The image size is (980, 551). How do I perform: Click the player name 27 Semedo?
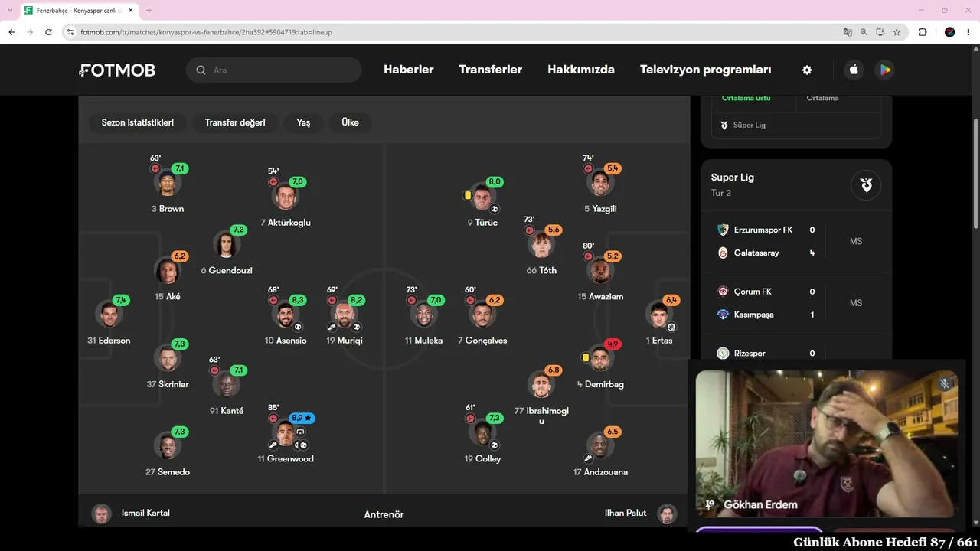[x=168, y=472]
